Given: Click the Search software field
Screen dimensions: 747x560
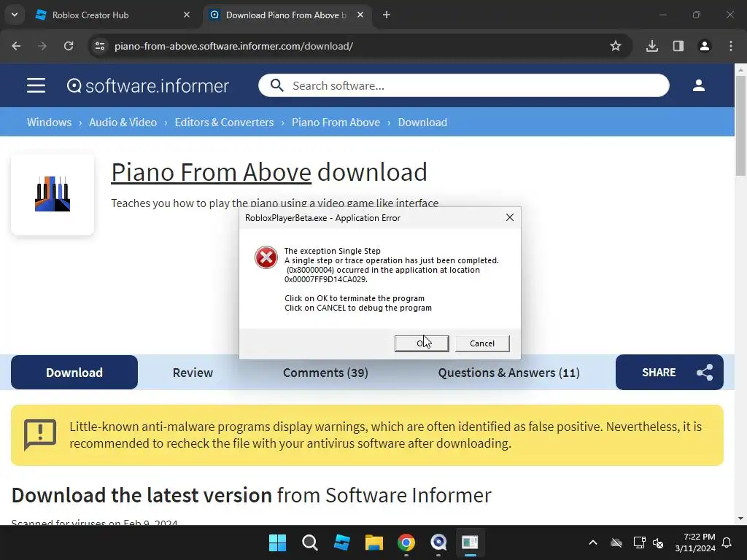Looking at the screenshot, I should coord(463,86).
